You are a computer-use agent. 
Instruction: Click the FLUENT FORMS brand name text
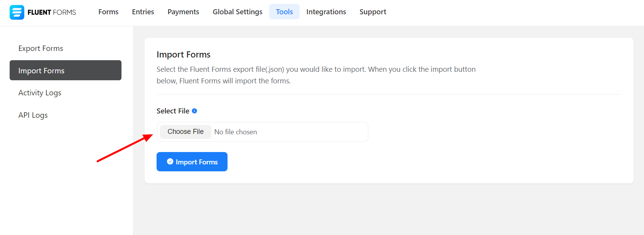click(52, 12)
